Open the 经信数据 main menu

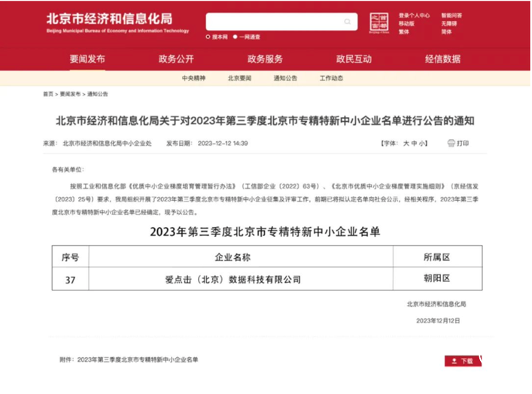442,59
